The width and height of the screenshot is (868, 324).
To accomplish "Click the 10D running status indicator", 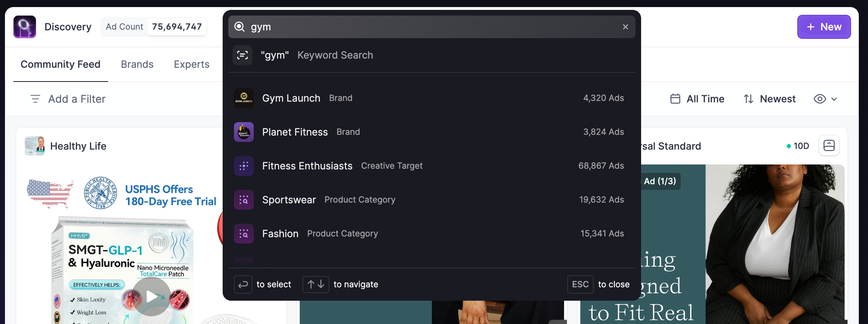I will tap(798, 146).
